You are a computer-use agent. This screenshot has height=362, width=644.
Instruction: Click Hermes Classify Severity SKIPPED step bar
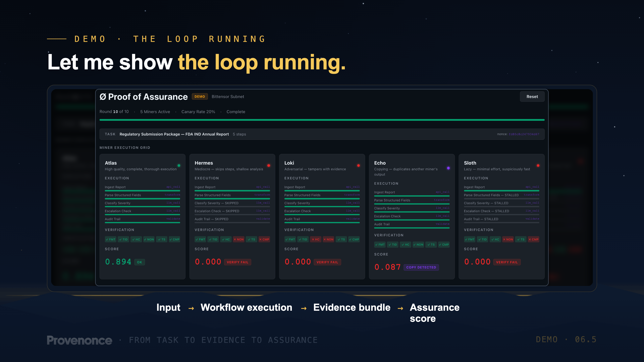[x=232, y=207]
